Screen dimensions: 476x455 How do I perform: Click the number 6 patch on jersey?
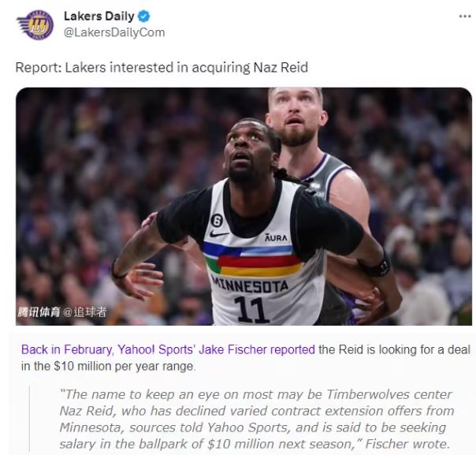(x=216, y=221)
